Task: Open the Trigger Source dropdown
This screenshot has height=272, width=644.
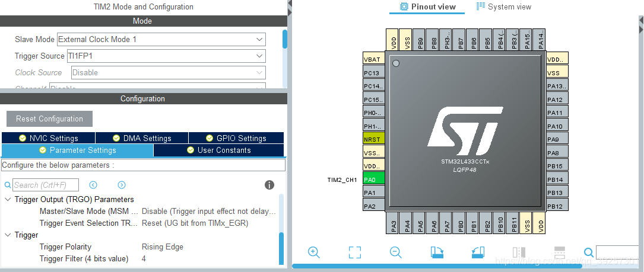Action: (166, 56)
